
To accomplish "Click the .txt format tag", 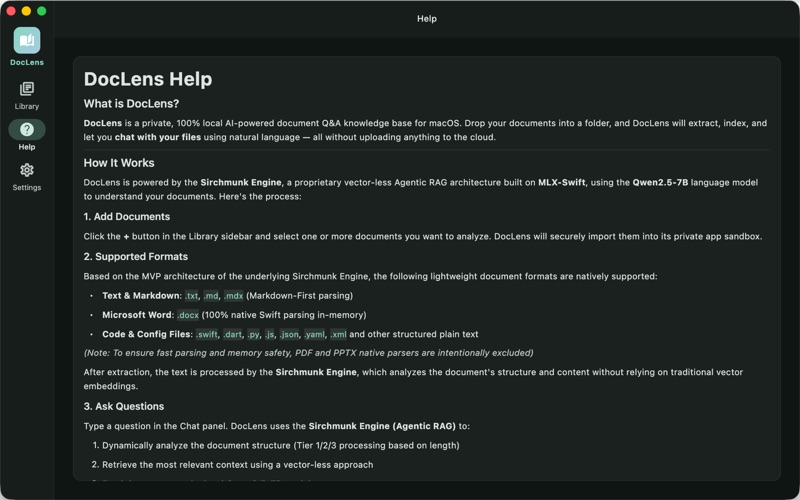I will 191,296.
